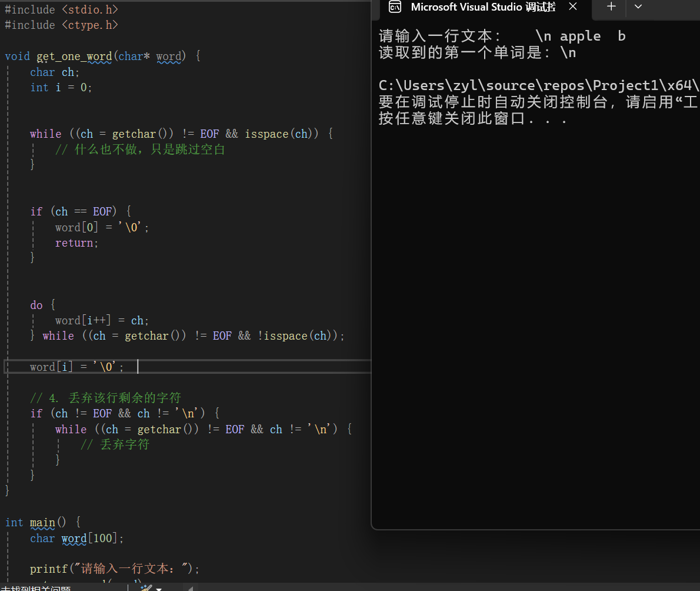The height and width of the screenshot is (591, 700).
Task: Click the 'word[i++] = ch;' statement
Action: pos(102,321)
